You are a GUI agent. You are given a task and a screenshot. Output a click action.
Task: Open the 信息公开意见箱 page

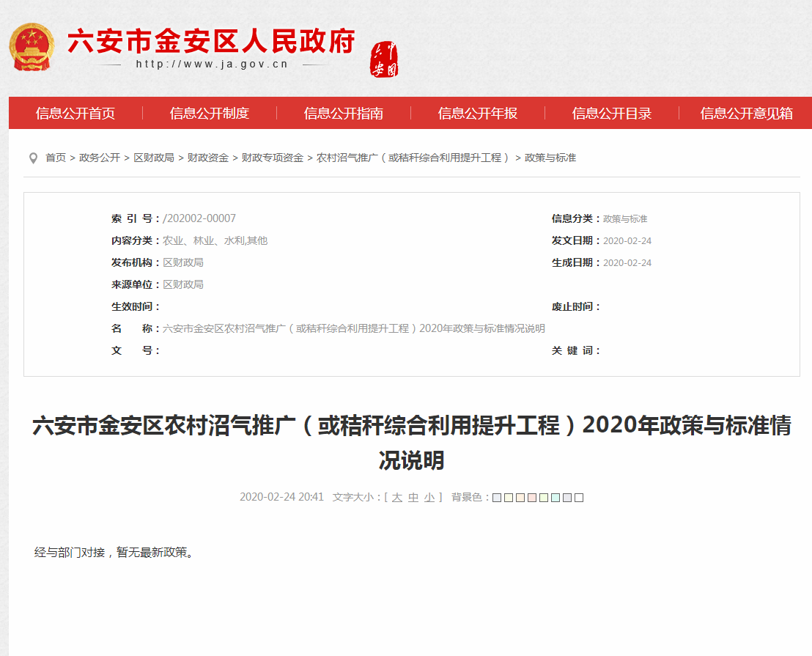(746, 114)
